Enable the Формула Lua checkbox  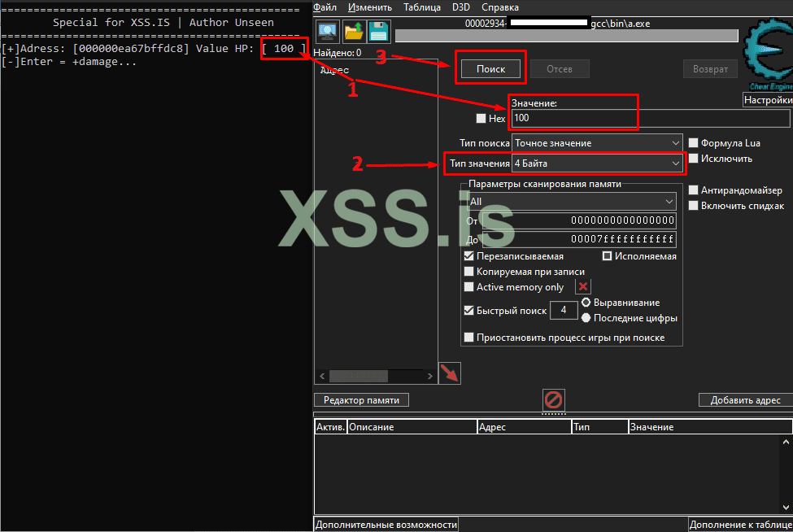694,143
